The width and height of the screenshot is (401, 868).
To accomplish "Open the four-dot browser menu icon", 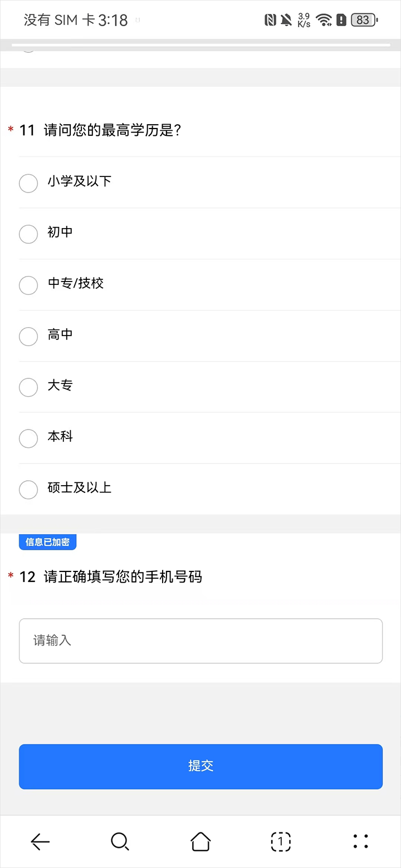I will [361, 841].
